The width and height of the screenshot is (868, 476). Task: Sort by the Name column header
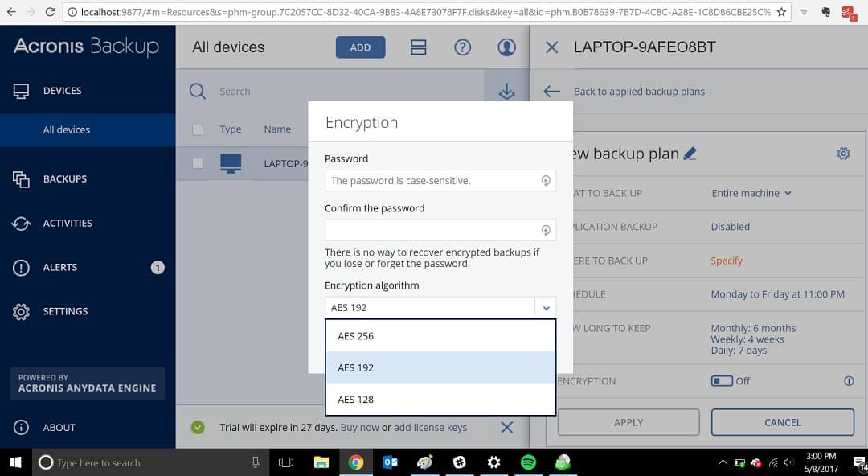point(277,129)
